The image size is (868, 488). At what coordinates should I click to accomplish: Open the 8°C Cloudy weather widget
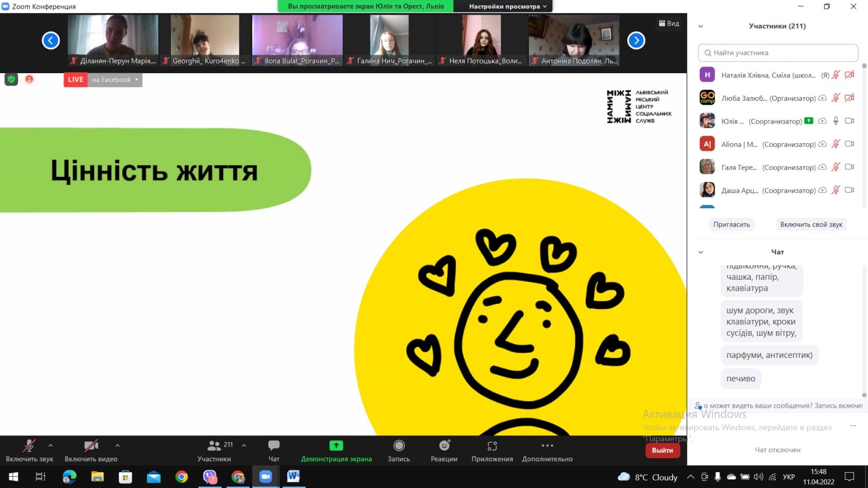tap(648, 477)
